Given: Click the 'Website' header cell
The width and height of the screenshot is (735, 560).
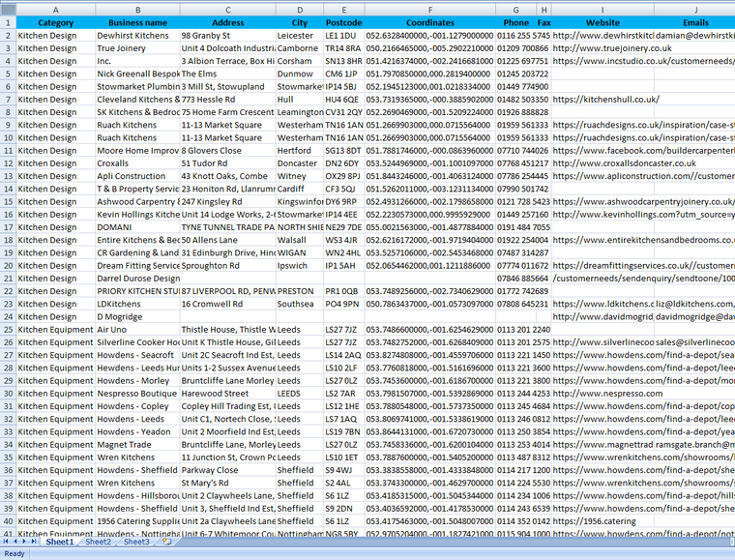Looking at the screenshot, I should pyautogui.click(x=603, y=22).
